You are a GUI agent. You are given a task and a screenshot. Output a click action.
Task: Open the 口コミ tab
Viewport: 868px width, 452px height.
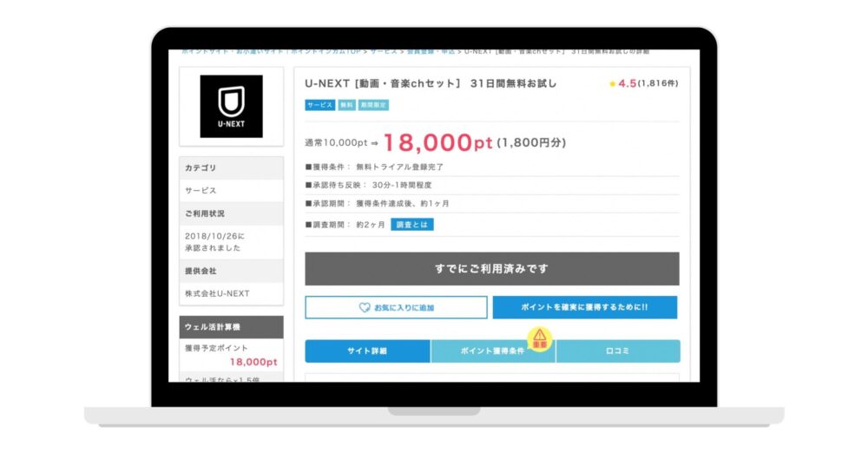(x=618, y=351)
